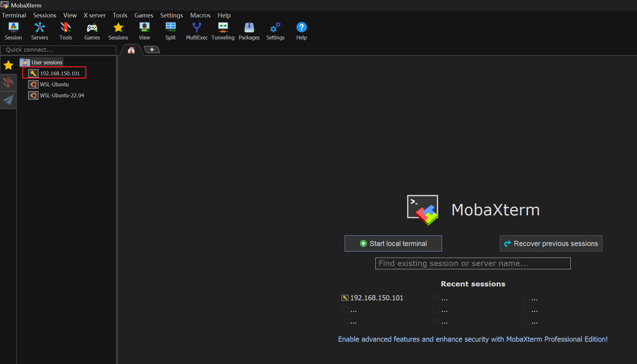Click the User sessions folder icon
637x364 pixels.
25,62
